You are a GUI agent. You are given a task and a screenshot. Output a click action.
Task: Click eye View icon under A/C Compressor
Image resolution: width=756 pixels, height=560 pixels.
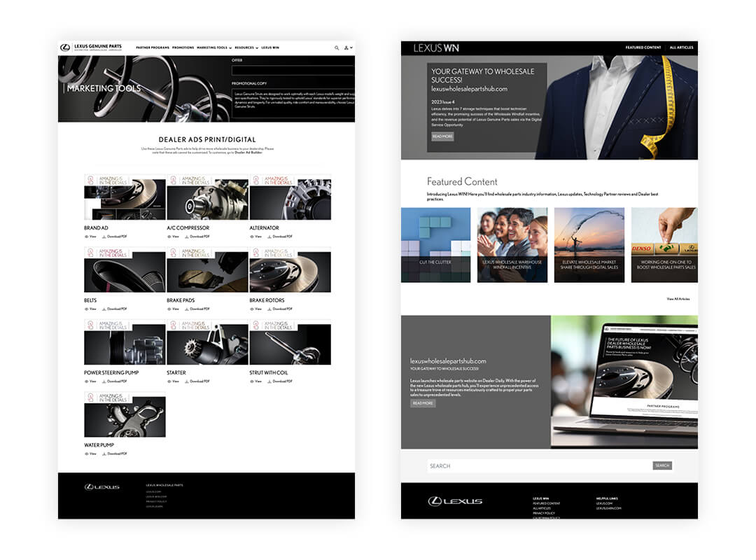(x=169, y=237)
